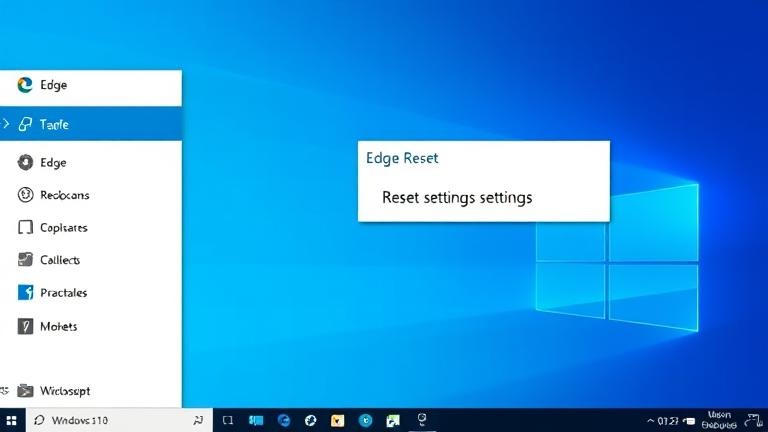768x432 pixels.
Task: Open the 'Mohets' list entry
Action: (x=91, y=326)
